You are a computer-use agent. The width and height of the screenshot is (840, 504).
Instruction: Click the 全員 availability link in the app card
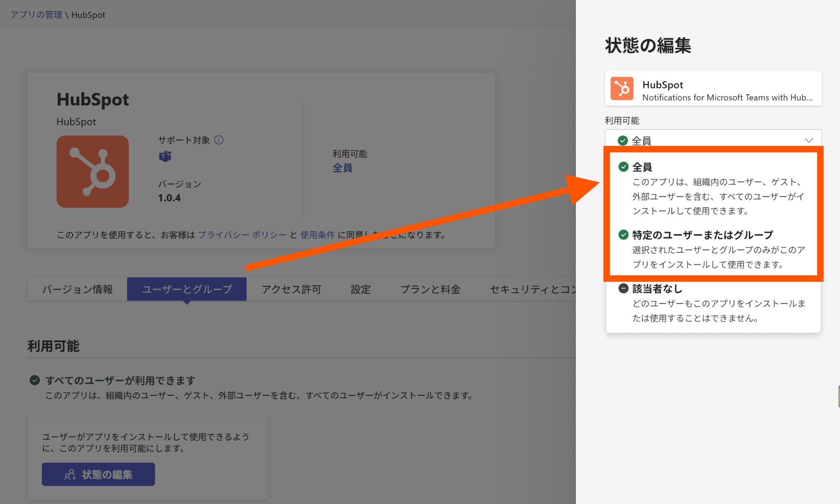point(342,168)
